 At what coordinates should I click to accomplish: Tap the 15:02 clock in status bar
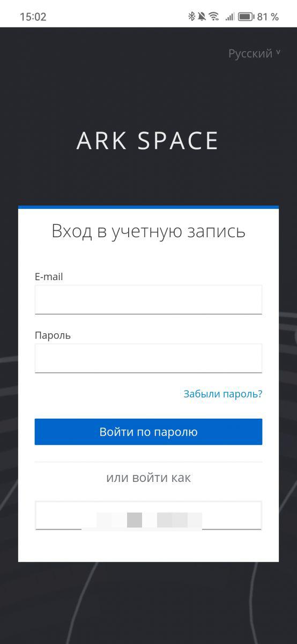[33, 17]
